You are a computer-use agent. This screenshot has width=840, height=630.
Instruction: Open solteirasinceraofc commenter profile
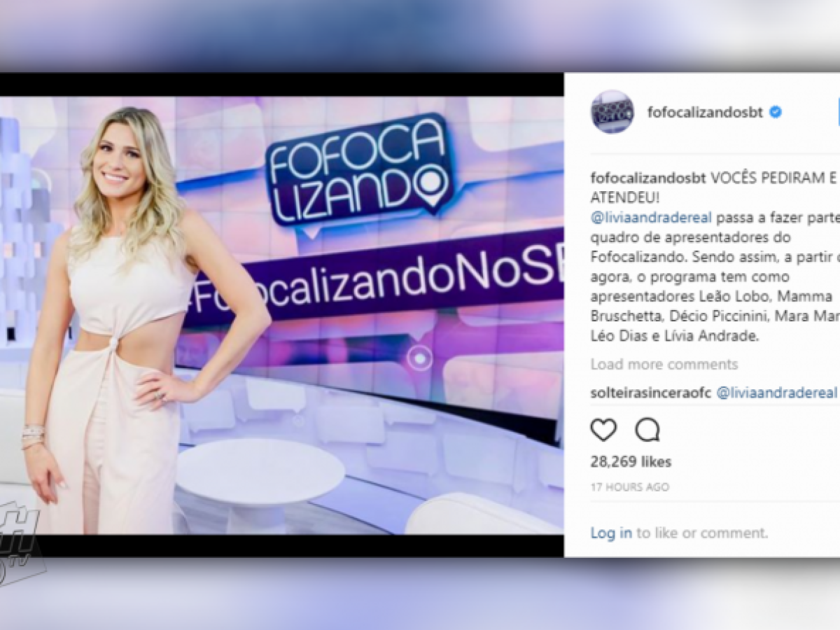point(650,393)
